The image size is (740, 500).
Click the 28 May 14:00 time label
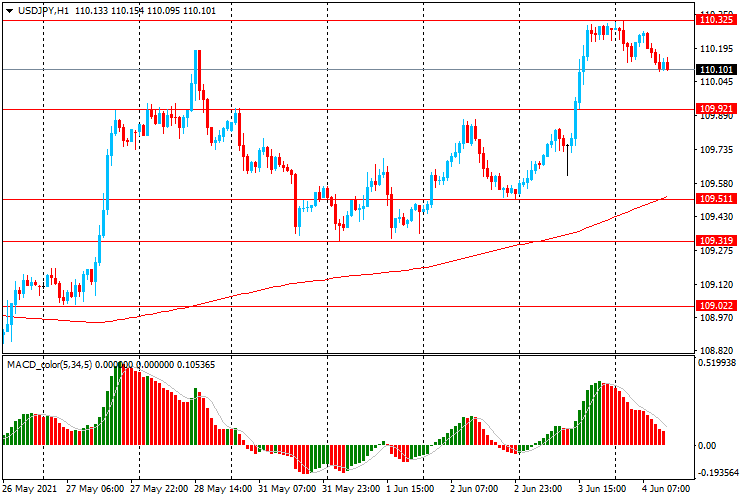tap(223, 488)
